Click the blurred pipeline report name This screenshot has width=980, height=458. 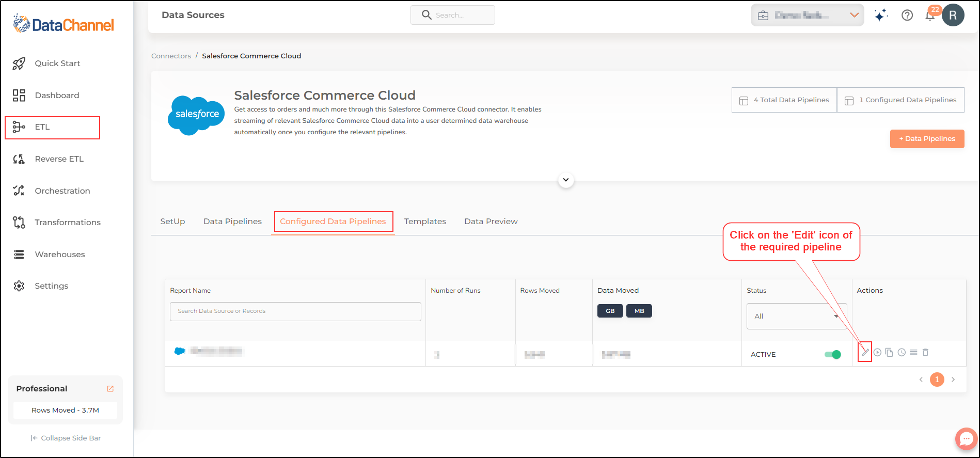click(216, 351)
